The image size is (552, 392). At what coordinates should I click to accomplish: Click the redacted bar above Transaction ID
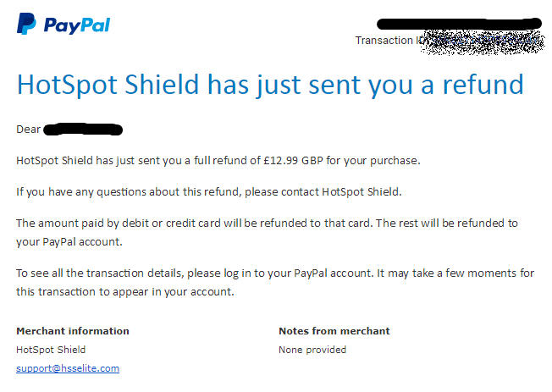459,24
